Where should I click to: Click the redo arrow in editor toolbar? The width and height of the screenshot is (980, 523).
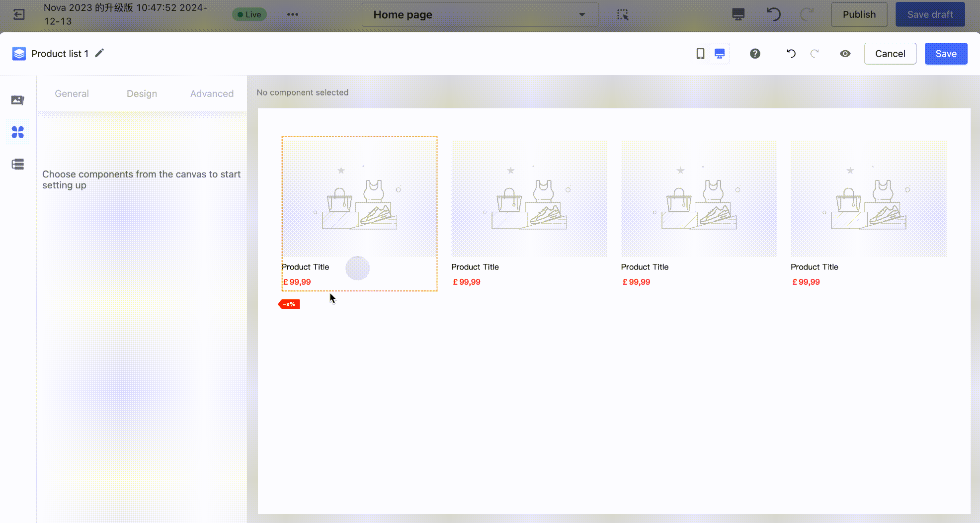pos(815,54)
